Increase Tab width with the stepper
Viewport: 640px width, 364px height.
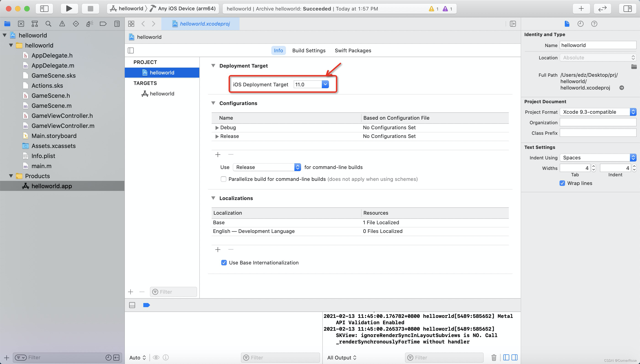pos(593,166)
